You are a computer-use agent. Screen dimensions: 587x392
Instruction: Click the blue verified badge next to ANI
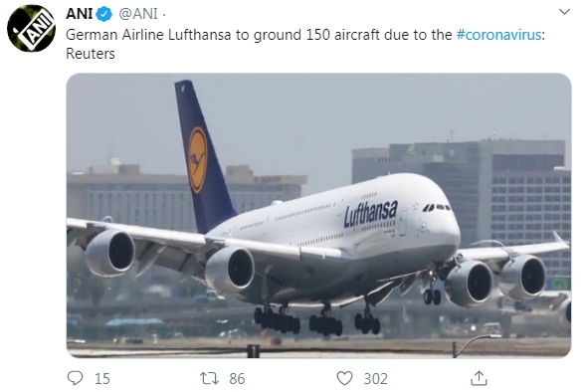(104, 14)
